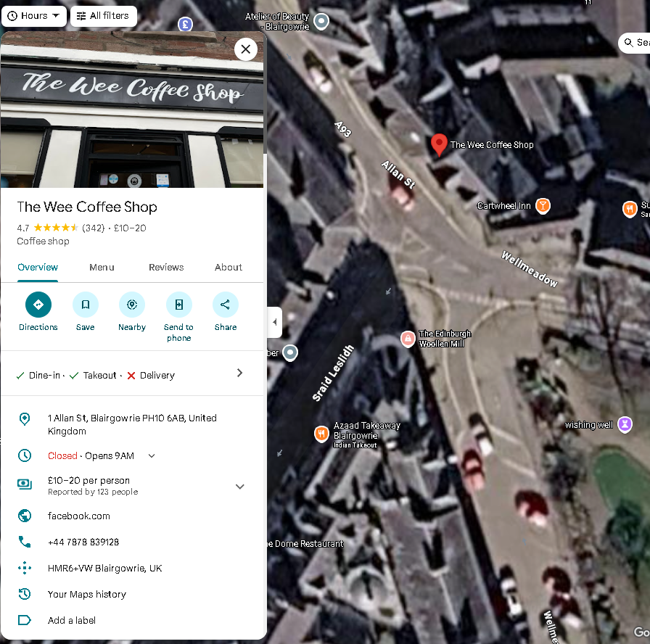This screenshot has width=650, height=644.
Task: Open the (342) reviews count
Action: 94,228
